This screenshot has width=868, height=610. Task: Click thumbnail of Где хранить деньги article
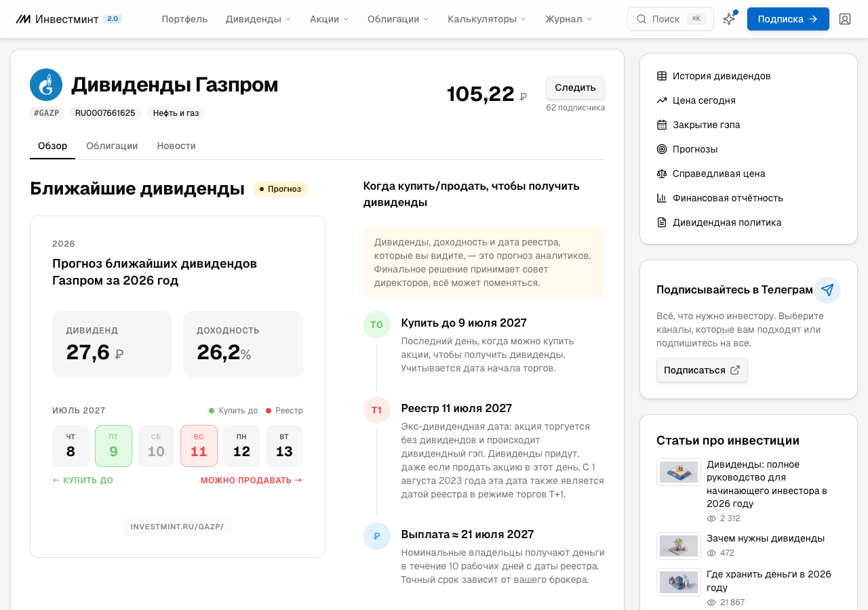(x=679, y=582)
